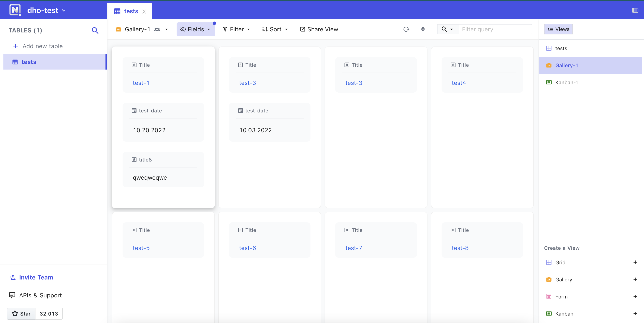Image resolution: width=644 pixels, height=323 pixels.
Task: Select the tests grid view
Action: coord(562,48)
